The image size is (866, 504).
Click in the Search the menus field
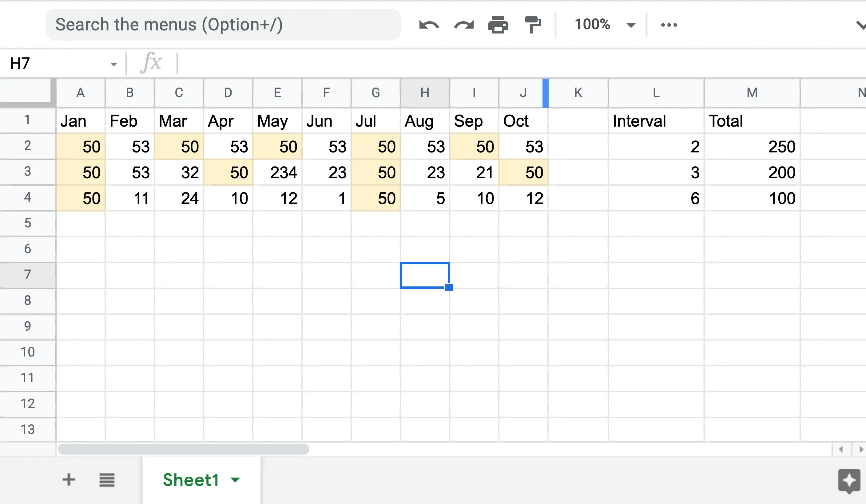(x=223, y=25)
